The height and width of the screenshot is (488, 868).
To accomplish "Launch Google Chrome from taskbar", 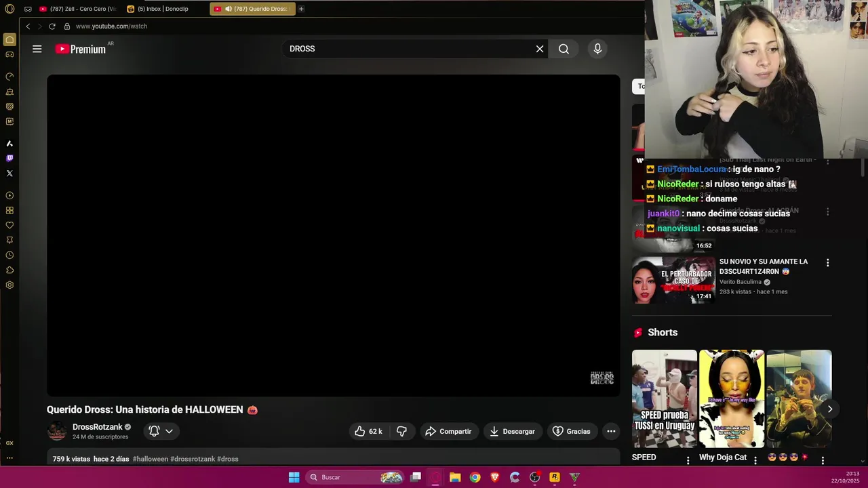I will click(x=475, y=477).
